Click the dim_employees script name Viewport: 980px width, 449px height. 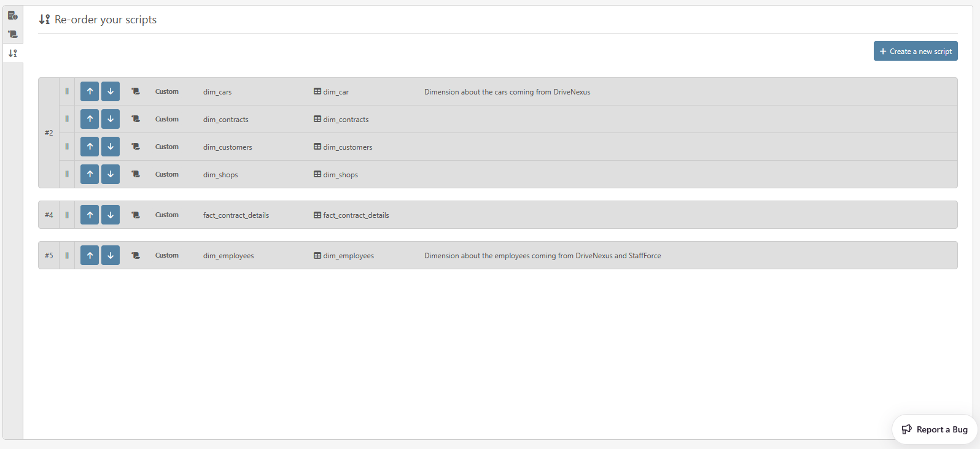coord(228,256)
